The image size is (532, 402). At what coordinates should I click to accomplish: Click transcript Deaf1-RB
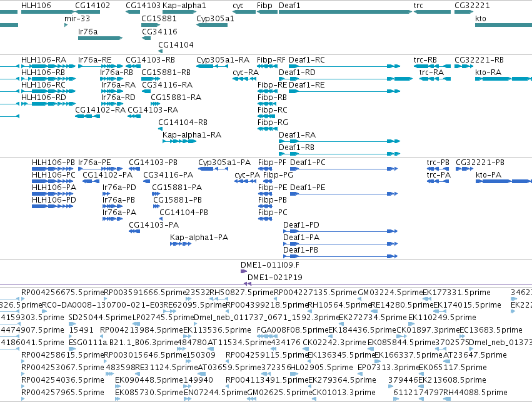[339, 154]
